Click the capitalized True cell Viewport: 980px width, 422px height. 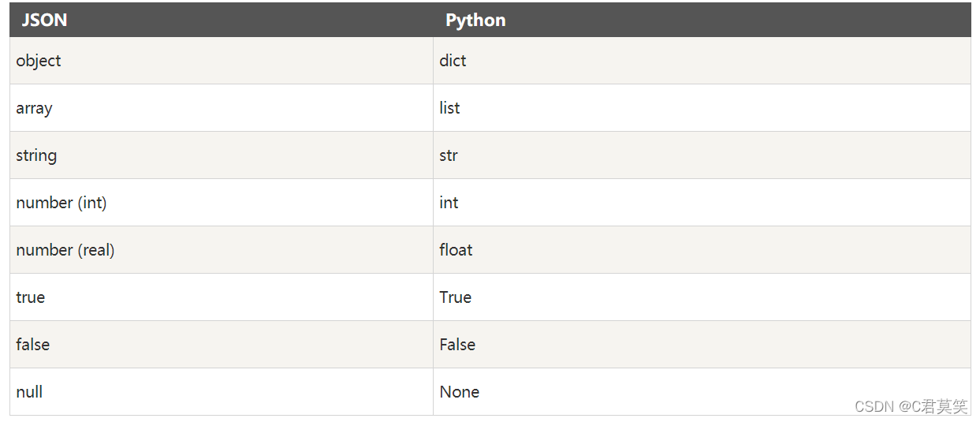click(702, 297)
